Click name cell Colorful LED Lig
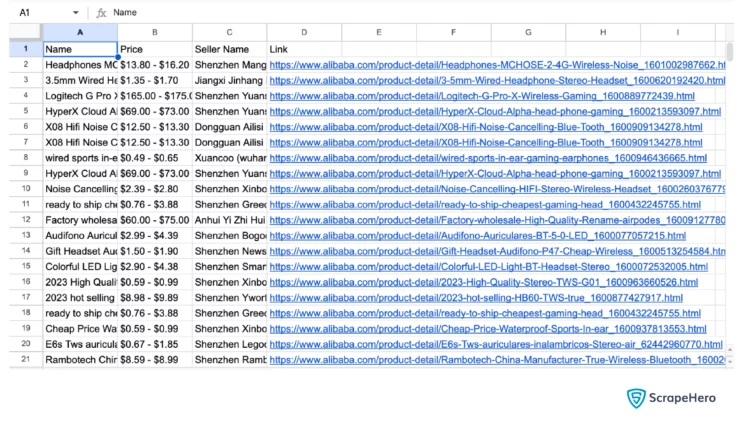Viewport: 744px width, 425px height. pos(80,267)
